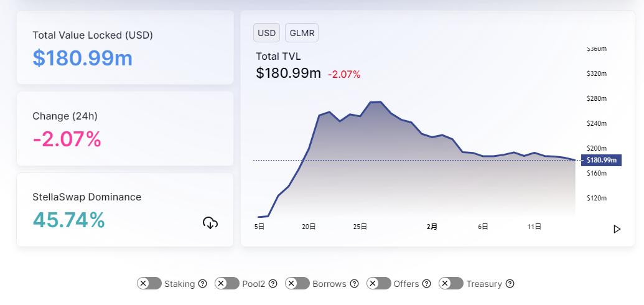Click the help icon beside Staking
This screenshot has height=305, width=644.
[x=202, y=284]
